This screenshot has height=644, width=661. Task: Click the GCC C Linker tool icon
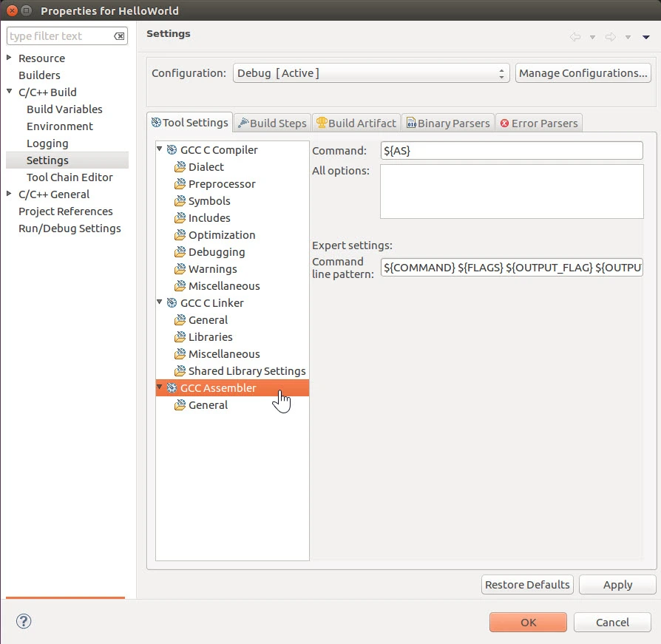(172, 303)
